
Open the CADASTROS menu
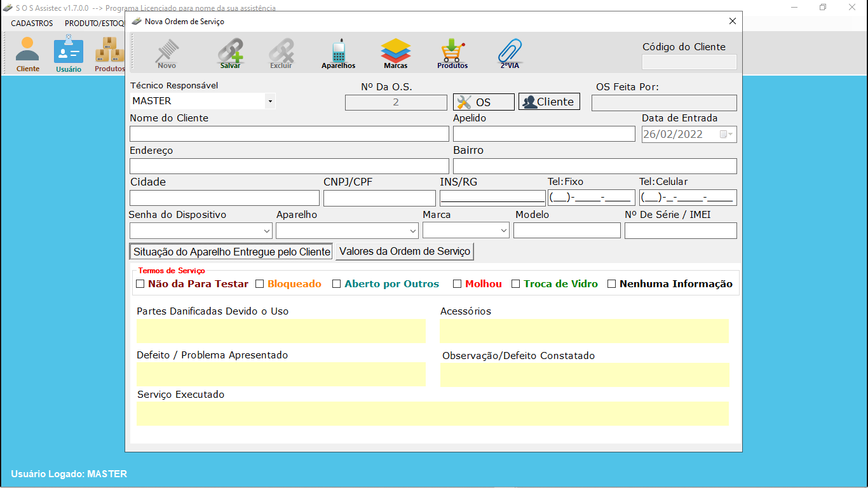(32, 23)
